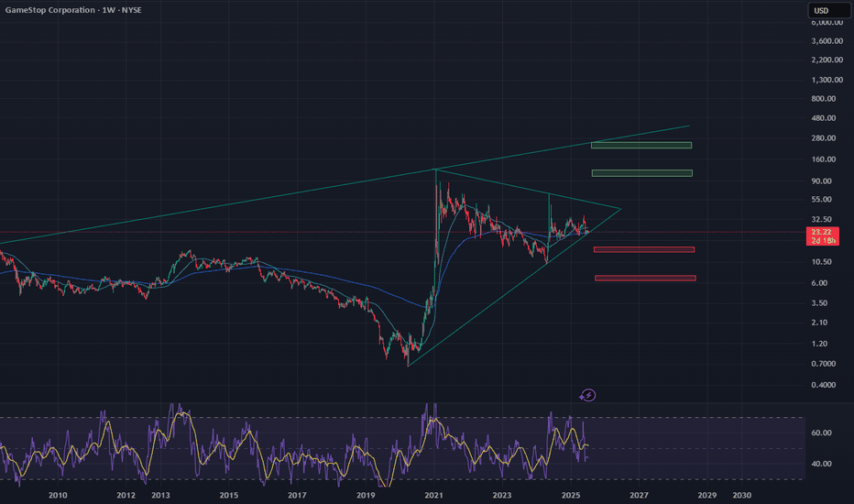Viewport: 854px width, 504px height.
Task: Select the upper green target rectangle near 280
Action: coord(641,146)
